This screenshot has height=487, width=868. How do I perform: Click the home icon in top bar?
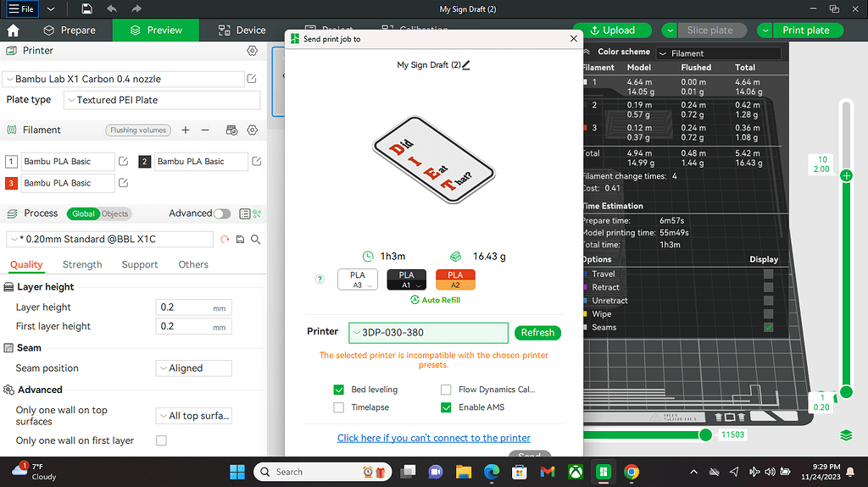click(13, 30)
